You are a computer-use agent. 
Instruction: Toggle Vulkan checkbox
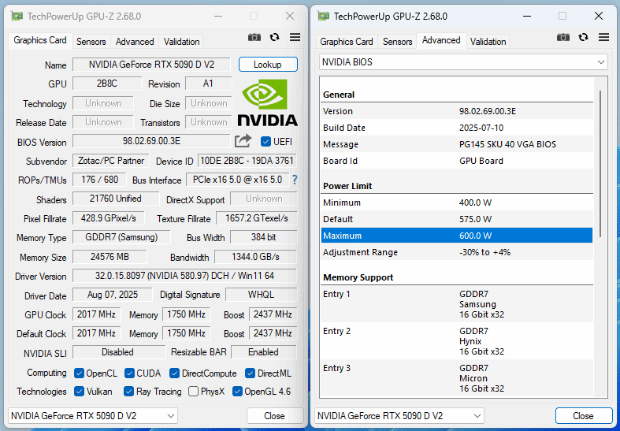pos(79,391)
